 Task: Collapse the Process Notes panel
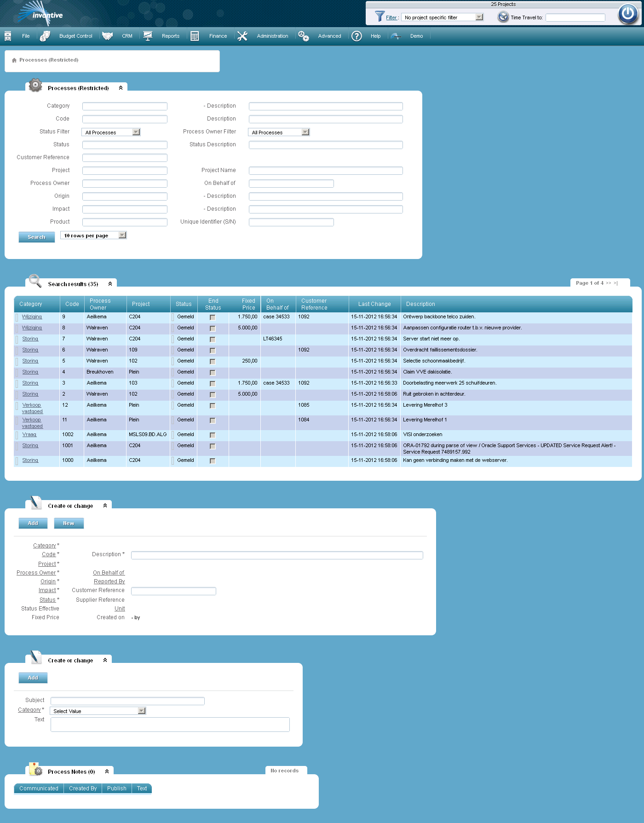[107, 771]
